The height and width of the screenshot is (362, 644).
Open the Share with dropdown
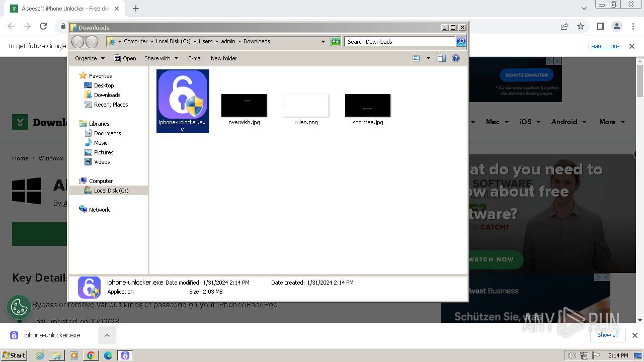161,58
